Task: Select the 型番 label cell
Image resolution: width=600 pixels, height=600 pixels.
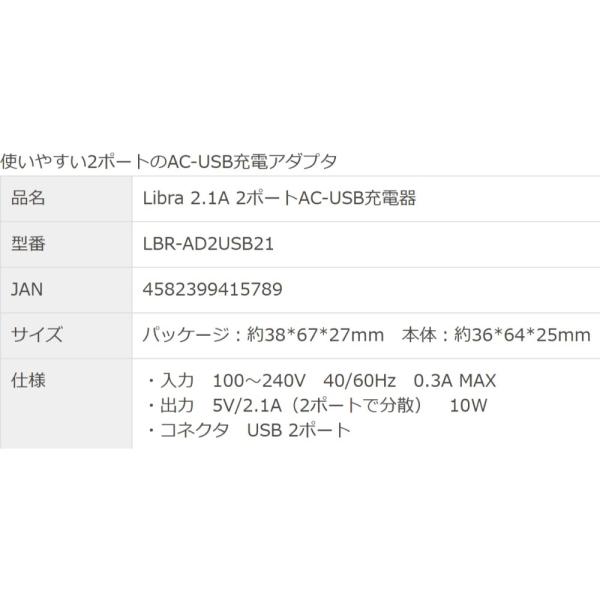Action: (66, 244)
